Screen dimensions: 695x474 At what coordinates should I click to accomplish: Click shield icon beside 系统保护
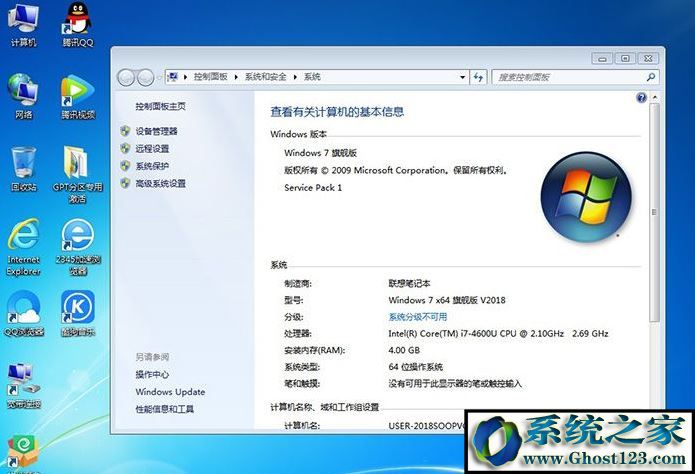(125, 166)
